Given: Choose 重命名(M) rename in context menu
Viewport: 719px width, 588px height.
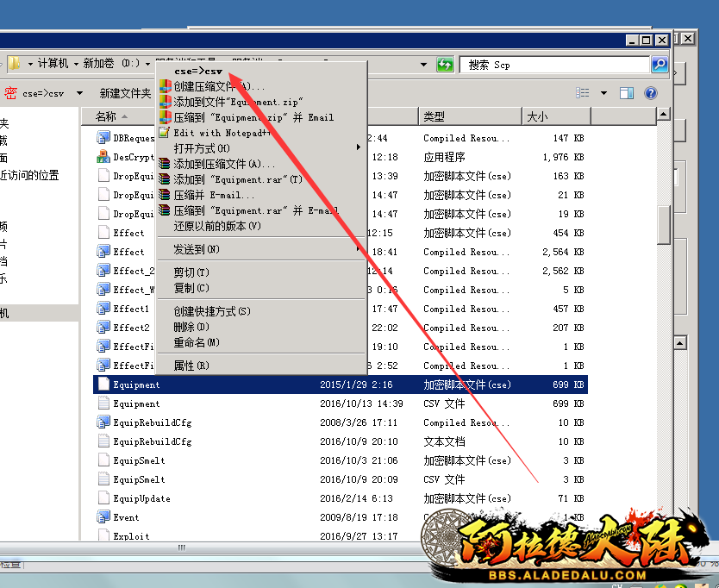Looking at the screenshot, I should [197, 342].
